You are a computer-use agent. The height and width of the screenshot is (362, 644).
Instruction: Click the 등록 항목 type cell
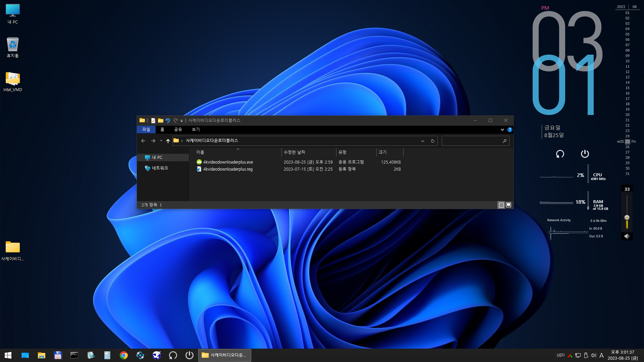click(347, 169)
